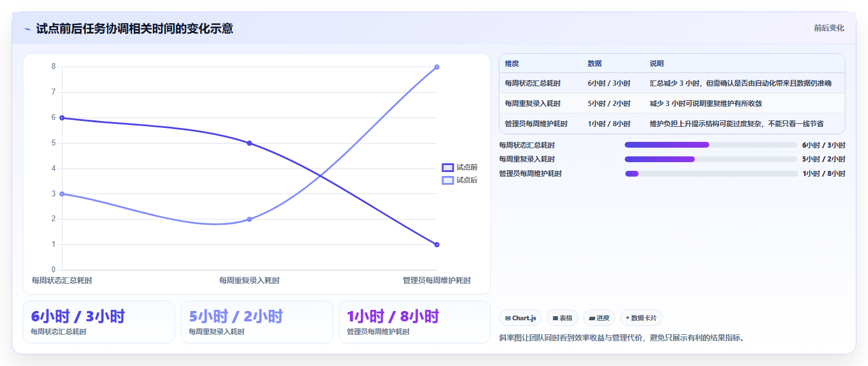
Task: Click the 维度 column header
Action: coord(512,64)
